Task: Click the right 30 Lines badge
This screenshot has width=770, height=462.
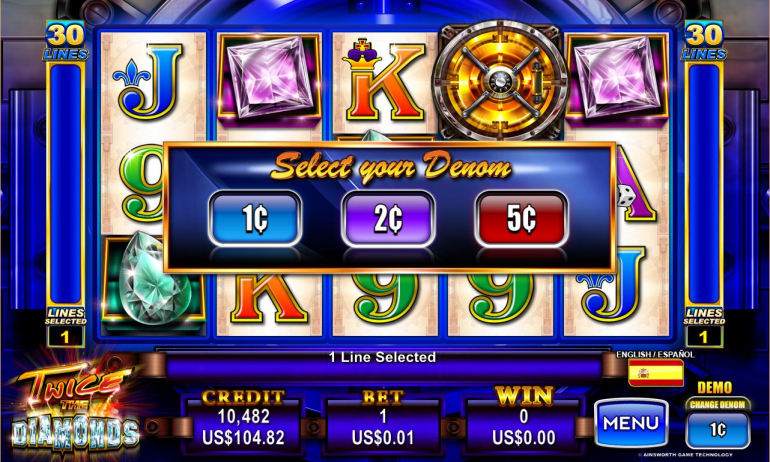Action: click(704, 41)
